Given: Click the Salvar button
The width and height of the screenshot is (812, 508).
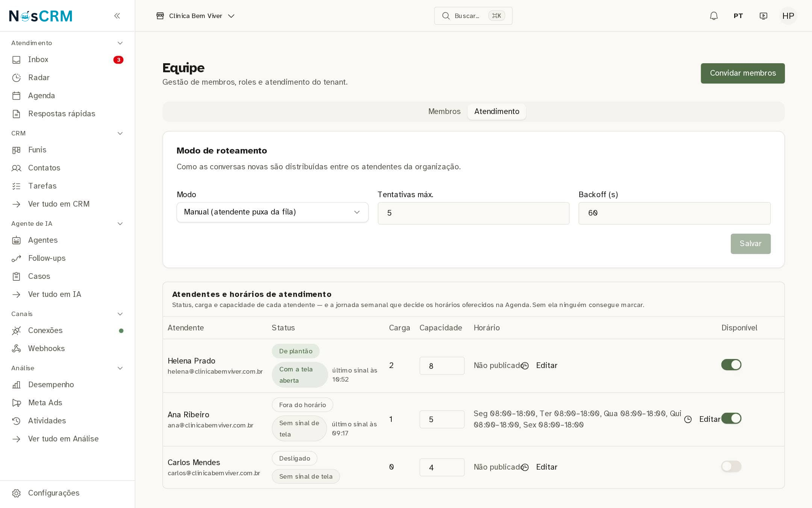Looking at the screenshot, I should pos(750,243).
